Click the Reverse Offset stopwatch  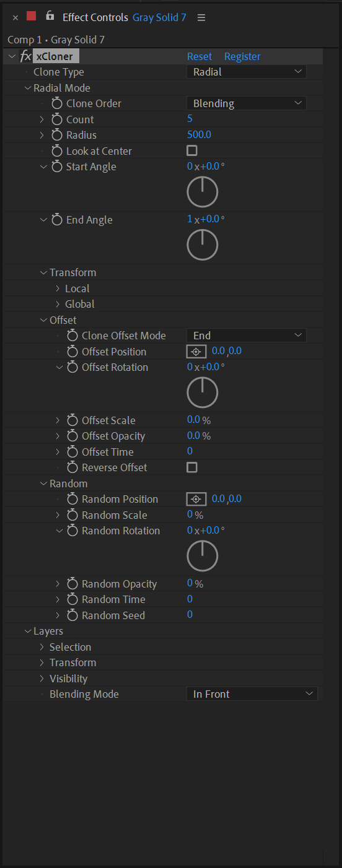[72, 467]
